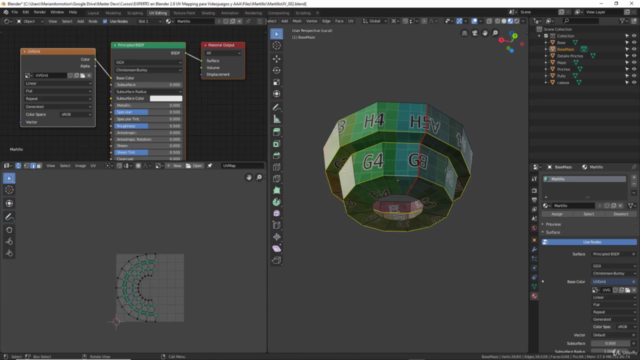Open the UV menu in UV editor header

coord(93,166)
